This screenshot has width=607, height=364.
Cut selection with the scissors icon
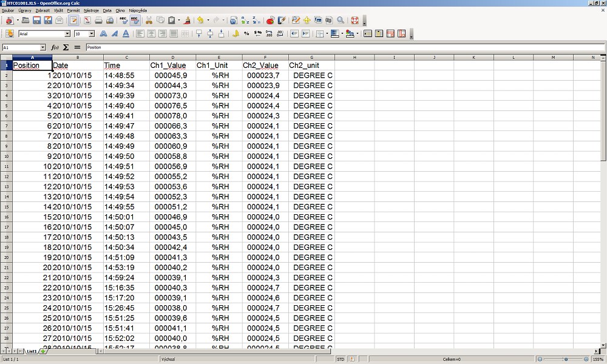(149, 21)
